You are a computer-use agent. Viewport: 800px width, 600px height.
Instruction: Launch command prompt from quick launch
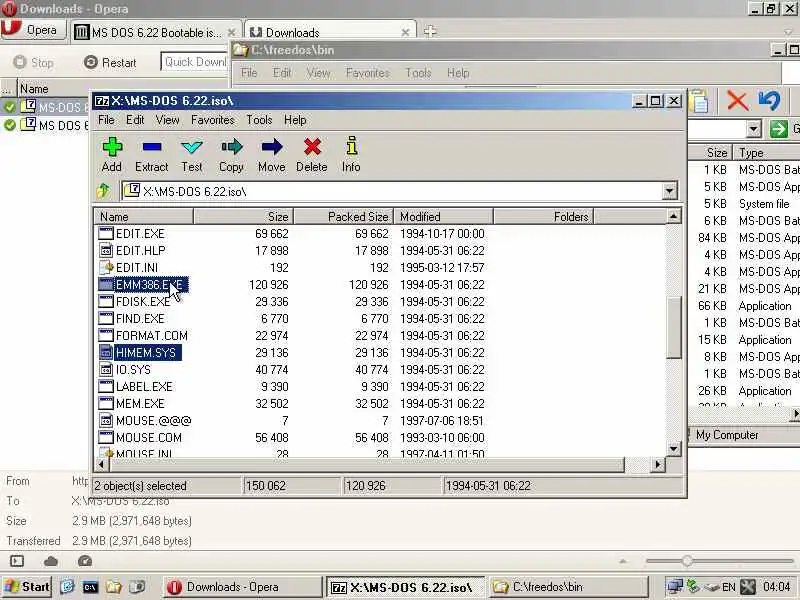click(x=90, y=587)
